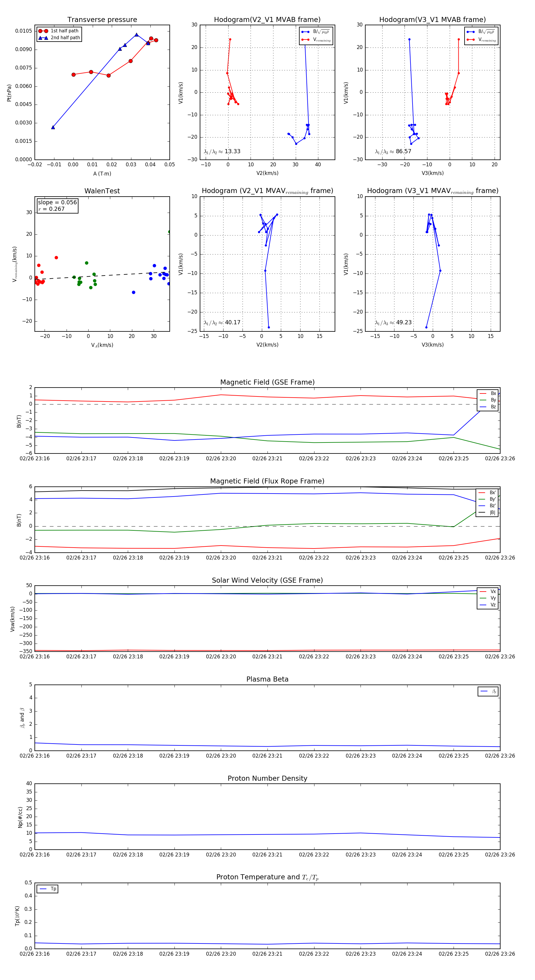
Task: Click the "Magnetic Field (Flux Rope Frame)" title
Action: 267,481
